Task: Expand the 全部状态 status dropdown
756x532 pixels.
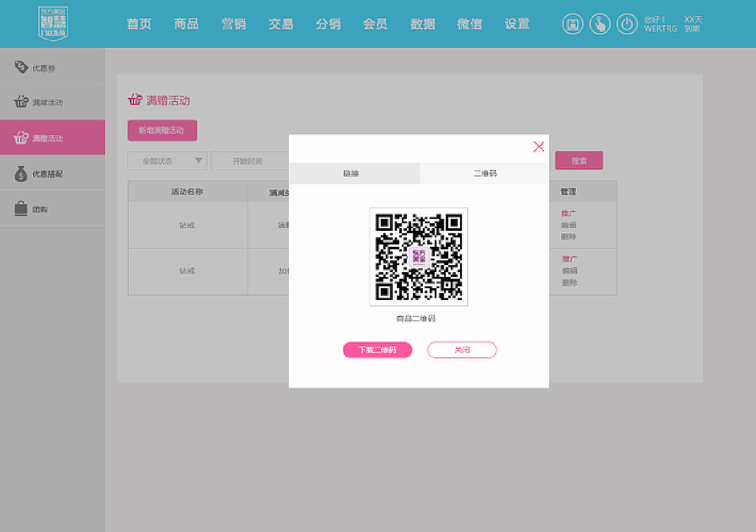Action: click(167, 161)
